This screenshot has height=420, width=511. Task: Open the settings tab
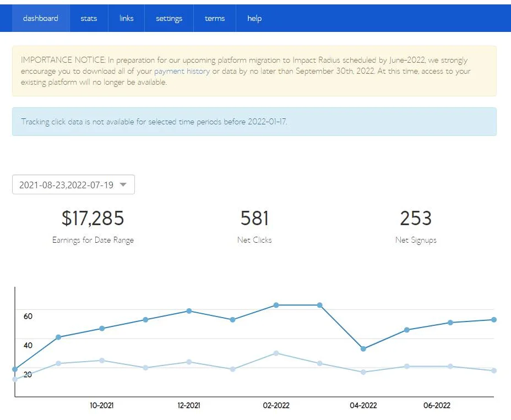point(169,18)
